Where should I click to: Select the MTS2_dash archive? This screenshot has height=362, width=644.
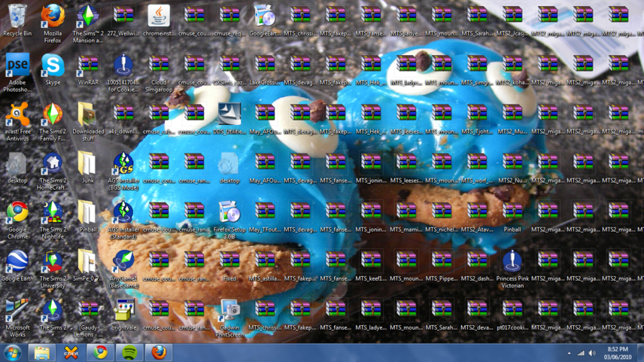(x=476, y=265)
